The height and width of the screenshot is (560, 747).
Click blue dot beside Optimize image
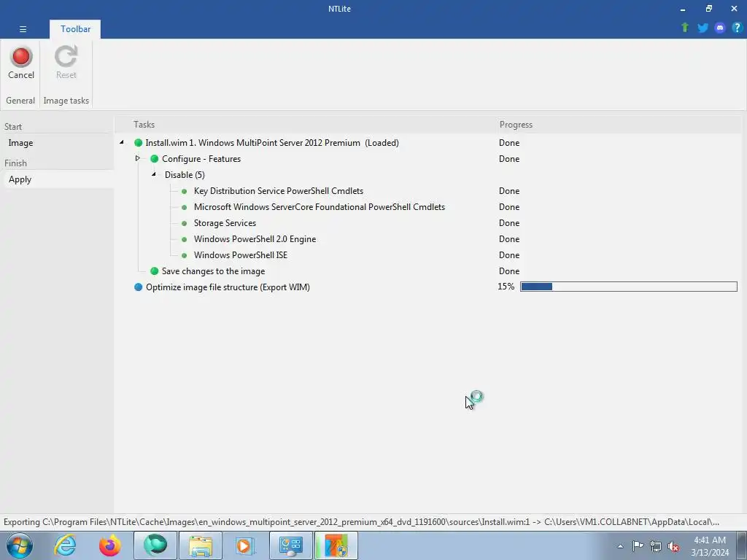pos(138,287)
